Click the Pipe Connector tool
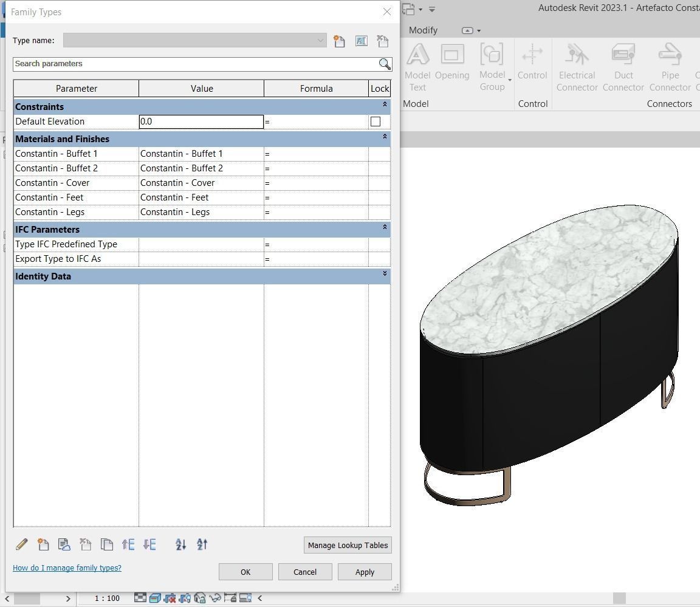Screen dimensions: 700x607 [670, 67]
